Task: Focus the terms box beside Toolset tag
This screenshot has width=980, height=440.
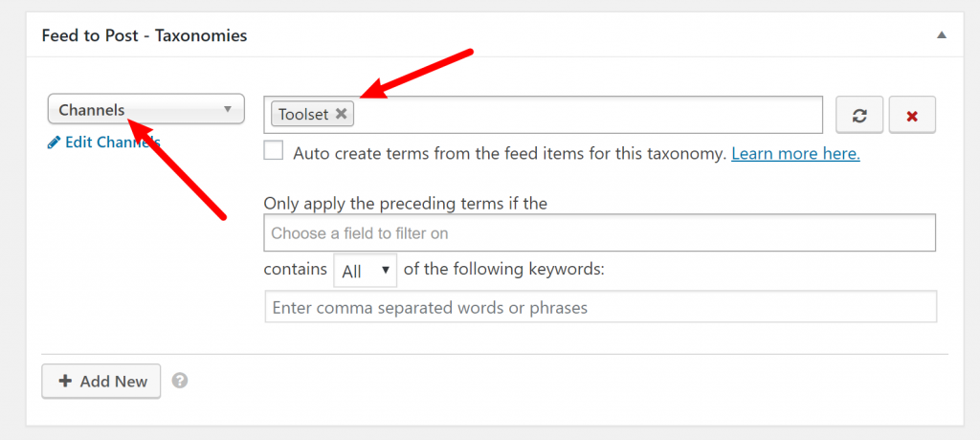Action: (x=588, y=115)
